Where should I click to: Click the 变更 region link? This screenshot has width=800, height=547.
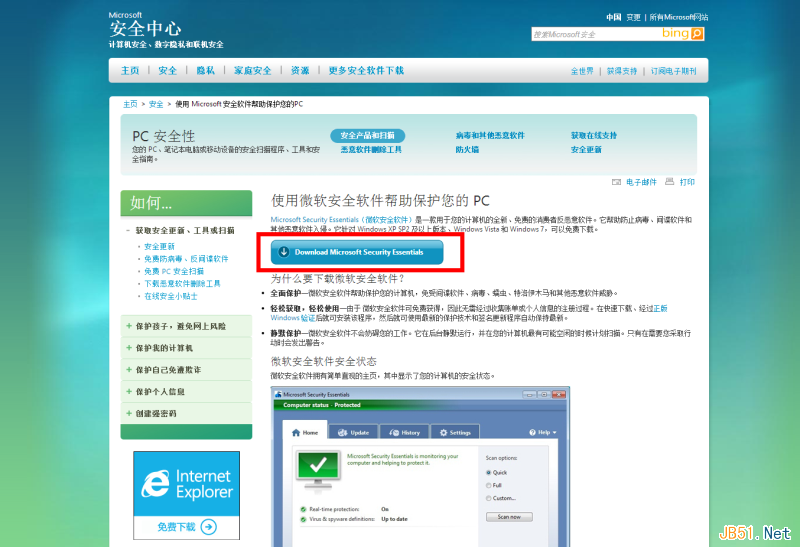pos(634,17)
